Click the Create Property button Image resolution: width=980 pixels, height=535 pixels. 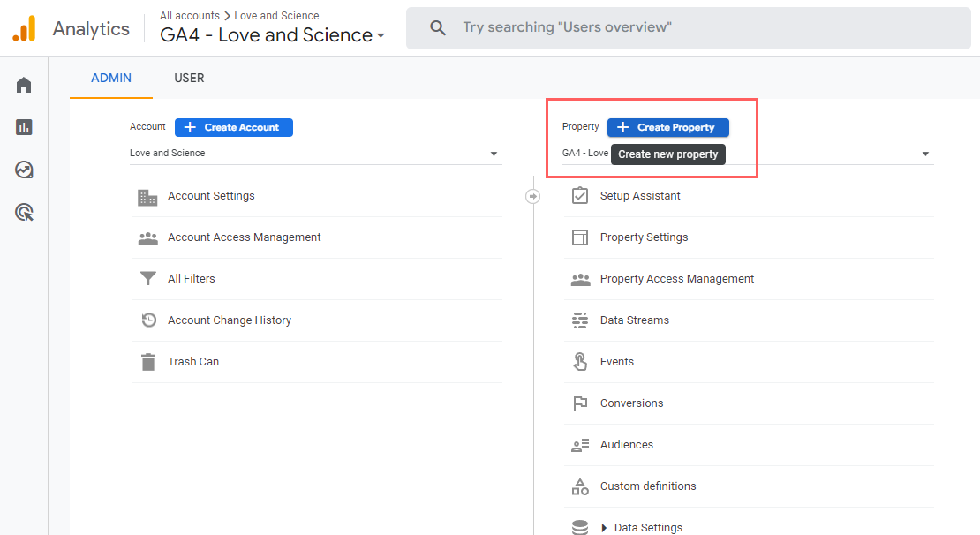tap(668, 127)
